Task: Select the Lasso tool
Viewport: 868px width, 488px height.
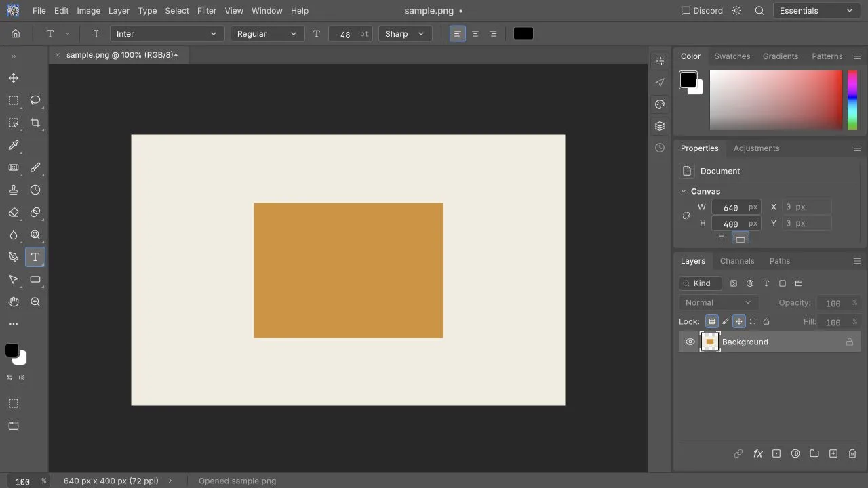Action: [x=35, y=100]
